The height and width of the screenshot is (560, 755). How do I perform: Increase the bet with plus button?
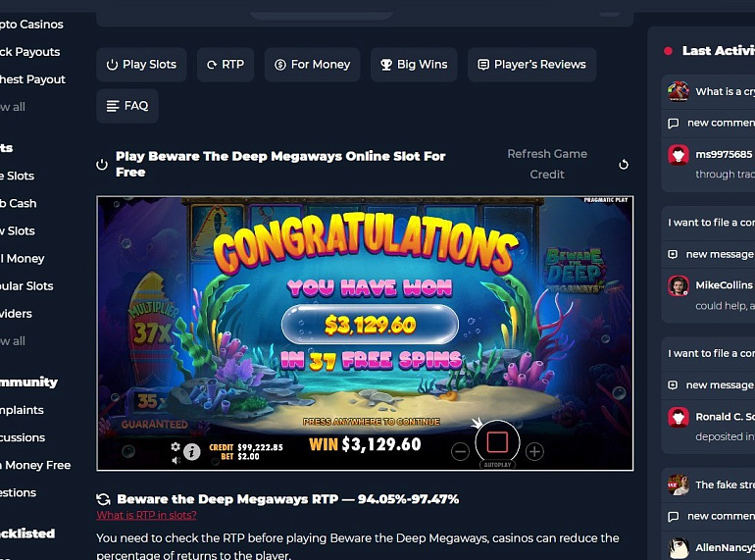[534, 452]
